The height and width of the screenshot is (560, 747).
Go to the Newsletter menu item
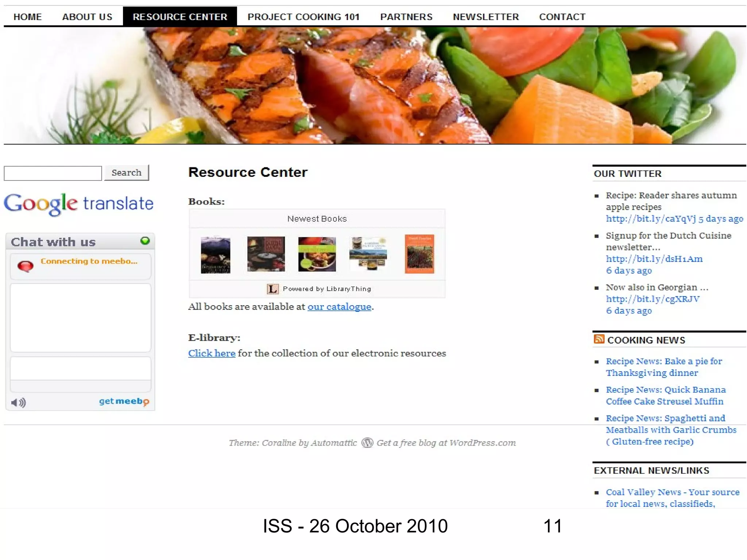(485, 17)
